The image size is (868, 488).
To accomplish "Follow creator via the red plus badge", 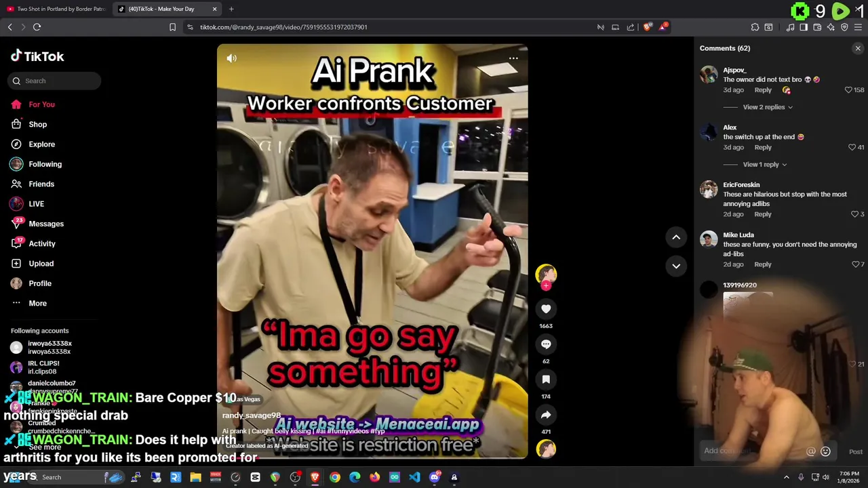I will click(x=546, y=285).
